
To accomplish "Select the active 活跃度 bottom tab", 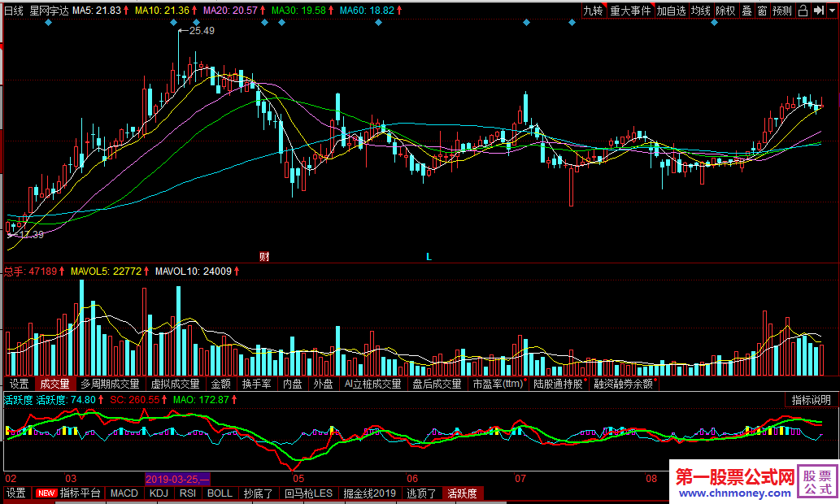I will click(x=463, y=493).
